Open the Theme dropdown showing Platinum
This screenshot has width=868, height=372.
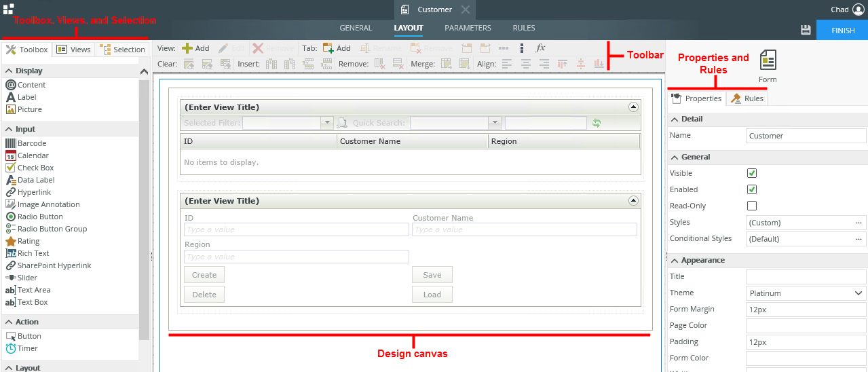pyautogui.click(x=806, y=293)
